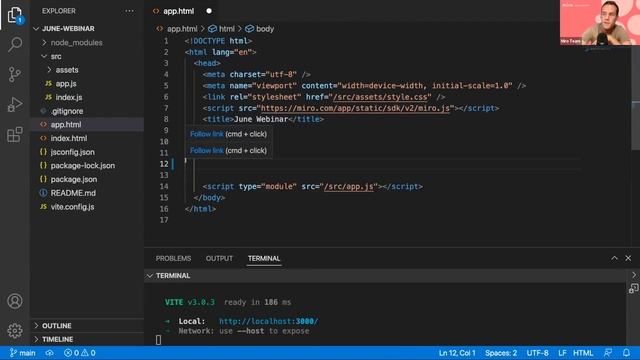Change indentation via Spaces: 2

point(501,353)
